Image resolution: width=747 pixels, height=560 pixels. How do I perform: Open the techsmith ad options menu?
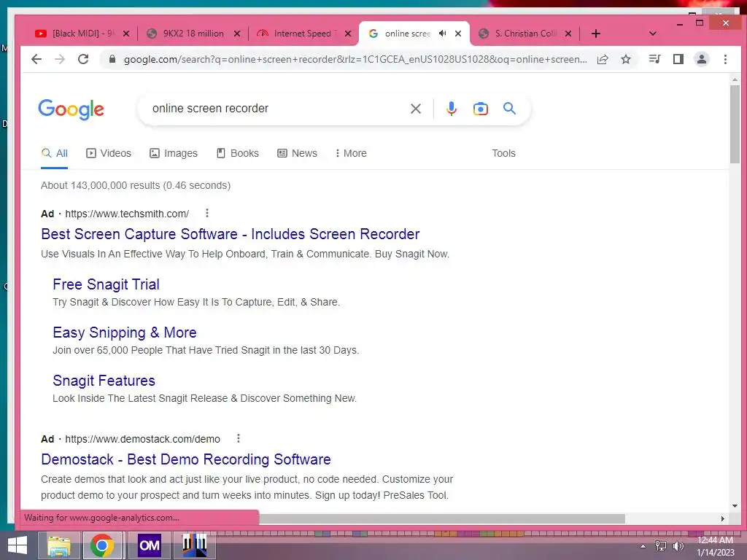[x=206, y=214]
